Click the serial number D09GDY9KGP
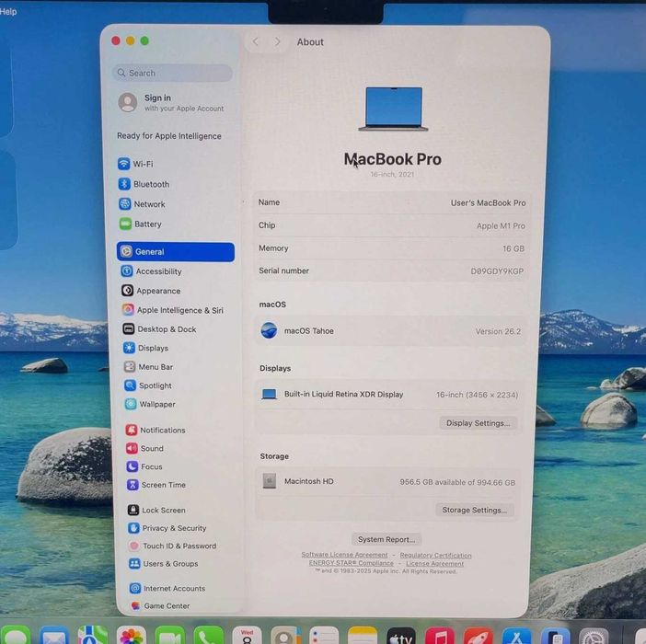The width and height of the screenshot is (646, 644). point(497,271)
